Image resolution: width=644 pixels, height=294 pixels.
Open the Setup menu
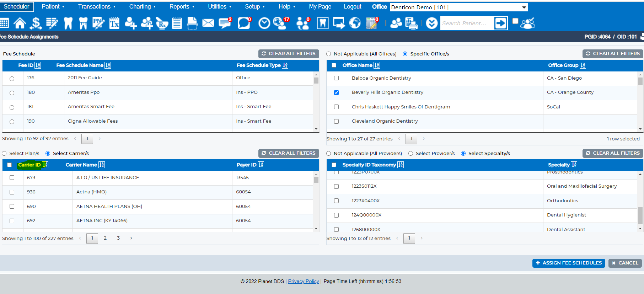pos(255,6)
